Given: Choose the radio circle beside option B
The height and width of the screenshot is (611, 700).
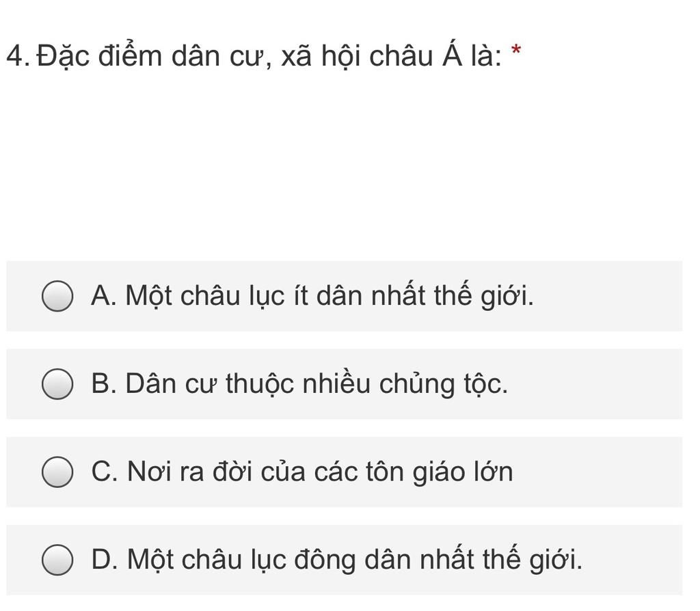Looking at the screenshot, I should tap(57, 384).
